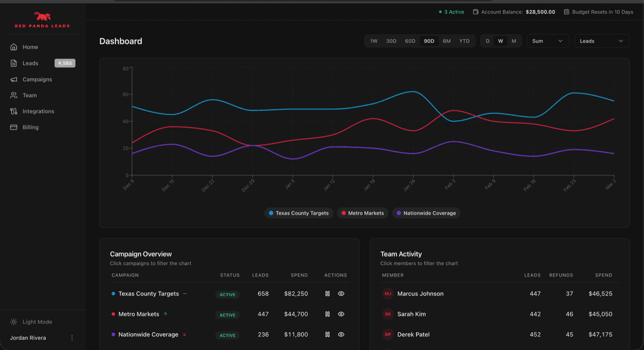Image resolution: width=644 pixels, height=350 pixels.
Task: Click the Nationwide Coverage legend chip
Action: (426, 213)
